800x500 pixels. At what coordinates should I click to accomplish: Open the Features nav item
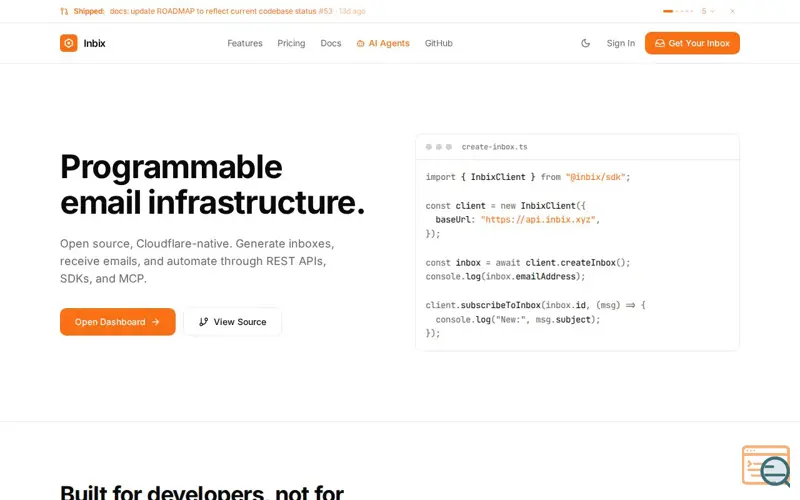(245, 43)
